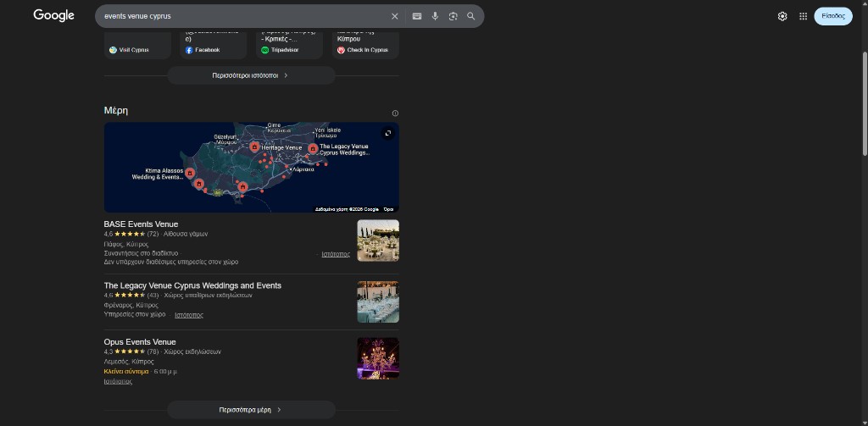This screenshot has width=868, height=426.
Task: Click the Google logo
Action: tap(53, 15)
